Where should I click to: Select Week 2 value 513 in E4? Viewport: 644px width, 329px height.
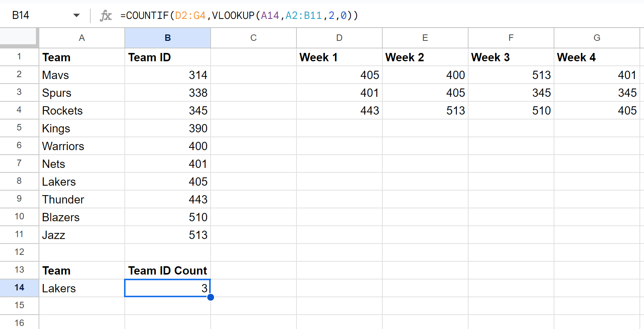pyautogui.click(x=425, y=110)
